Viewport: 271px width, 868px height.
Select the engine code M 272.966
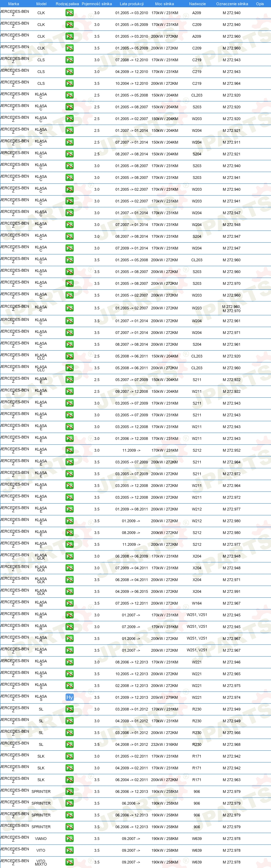pyautogui.click(x=231, y=733)
